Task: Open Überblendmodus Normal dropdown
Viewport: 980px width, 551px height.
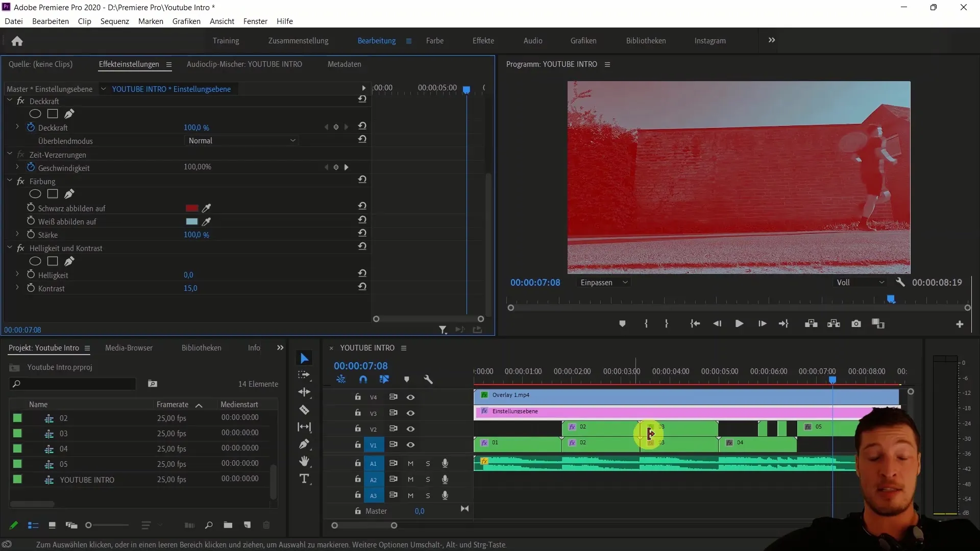Action: 241,141
